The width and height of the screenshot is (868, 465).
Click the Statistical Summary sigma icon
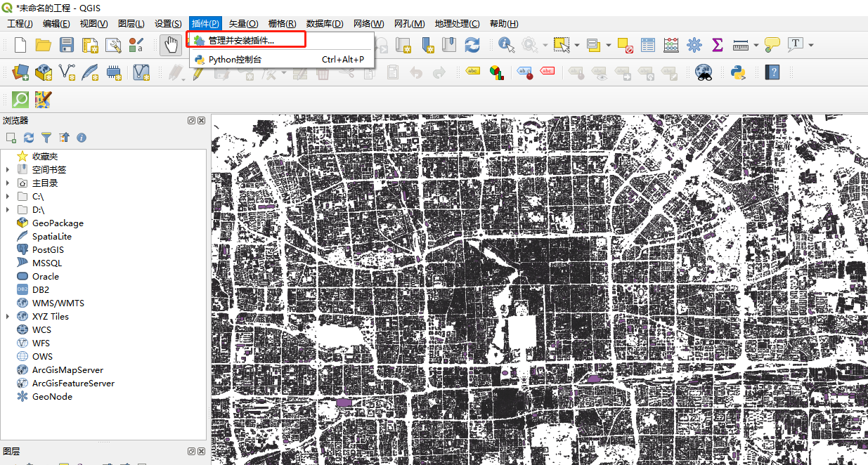pyautogui.click(x=717, y=45)
